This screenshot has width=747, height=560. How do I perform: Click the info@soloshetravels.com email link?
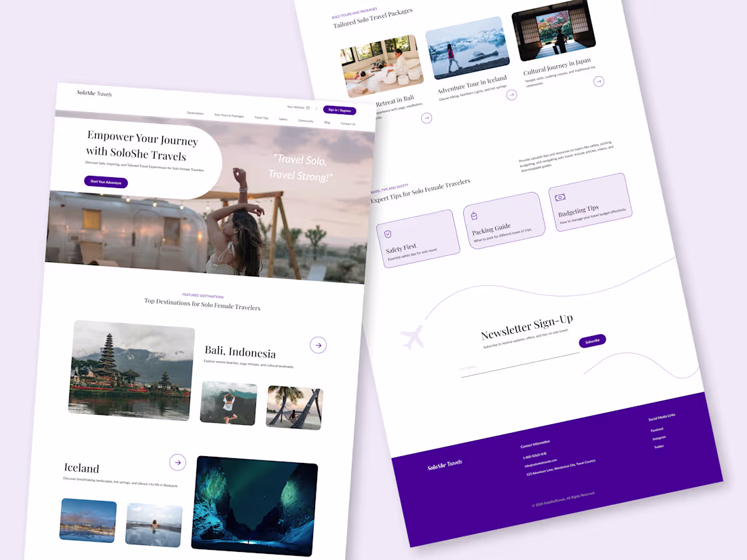(541, 464)
